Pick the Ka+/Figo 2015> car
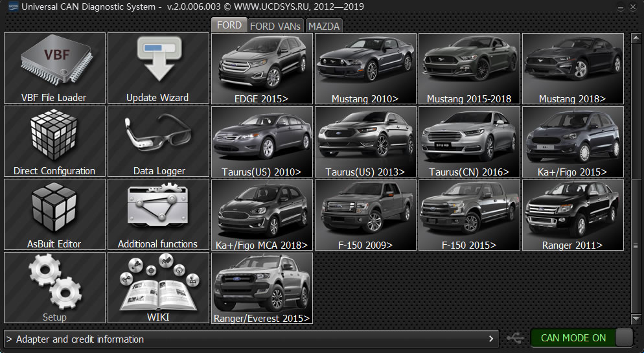This screenshot has height=353, width=644. pos(573,142)
